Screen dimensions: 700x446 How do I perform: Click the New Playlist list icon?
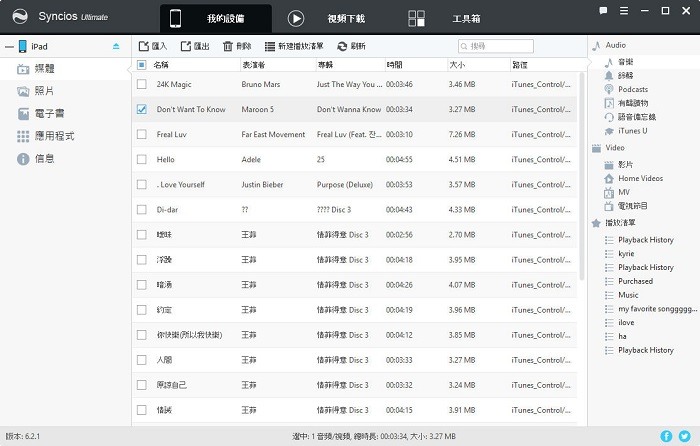tap(270, 46)
